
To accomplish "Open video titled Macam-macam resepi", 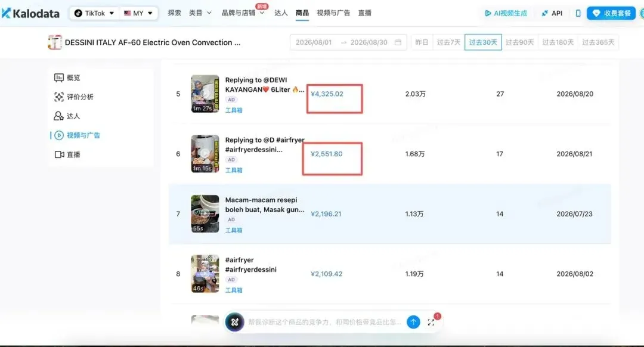I will pyautogui.click(x=265, y=205).
